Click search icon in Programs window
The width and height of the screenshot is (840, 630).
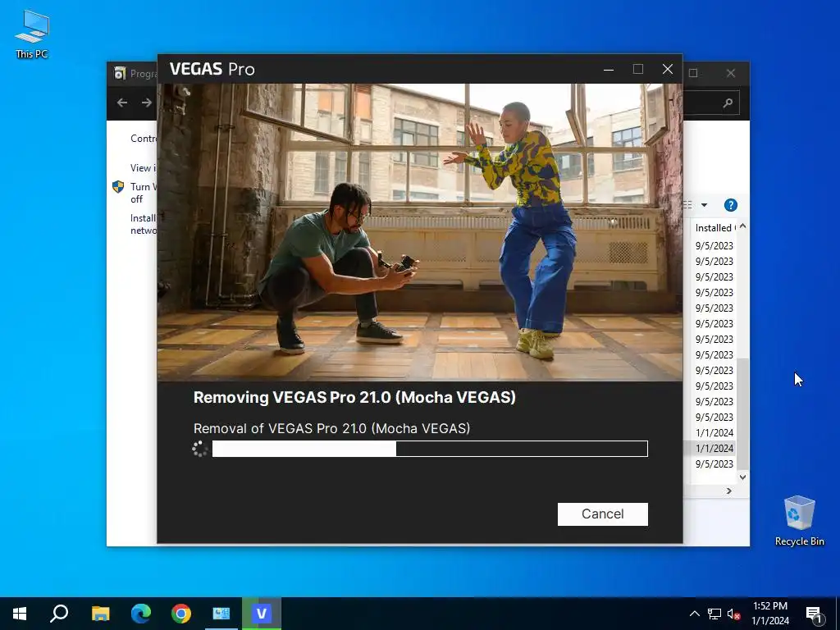pos(728,103)
